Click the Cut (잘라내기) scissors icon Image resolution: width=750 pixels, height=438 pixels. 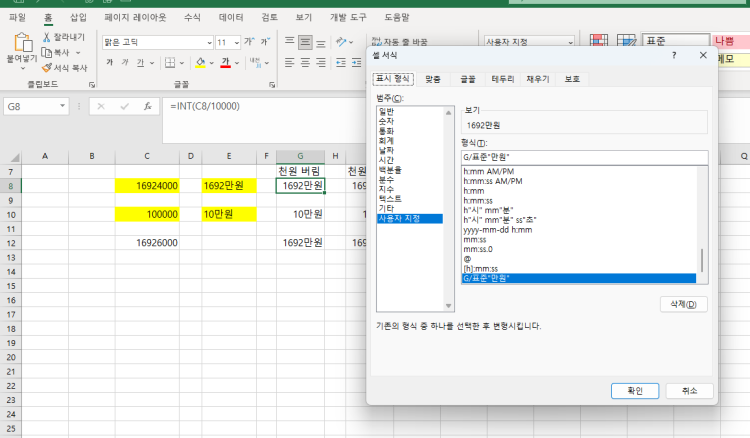point(47,37)
